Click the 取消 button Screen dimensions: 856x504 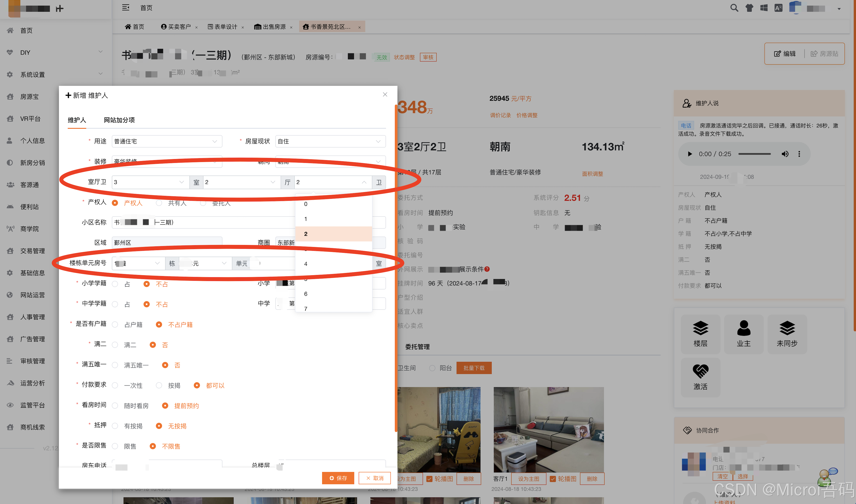coord(375,478)
